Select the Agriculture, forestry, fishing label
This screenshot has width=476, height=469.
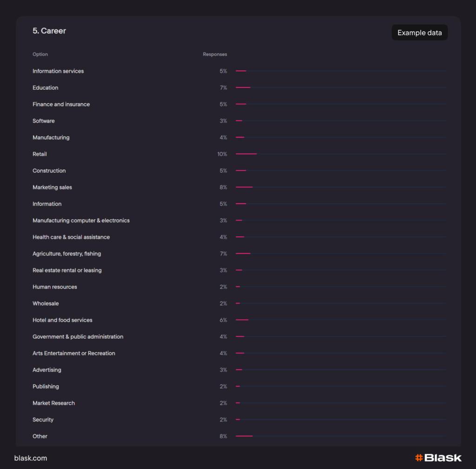[66, 254]
